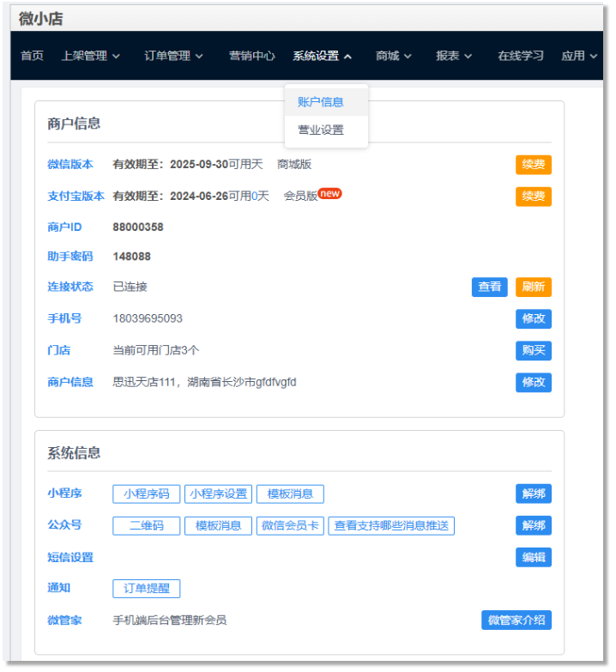Click the 商城版 version text
The image size is (616, 672).
(294, 165)
